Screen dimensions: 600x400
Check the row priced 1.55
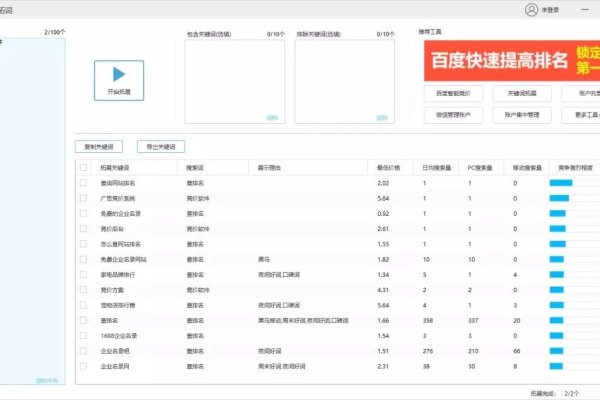pos(83,244)
